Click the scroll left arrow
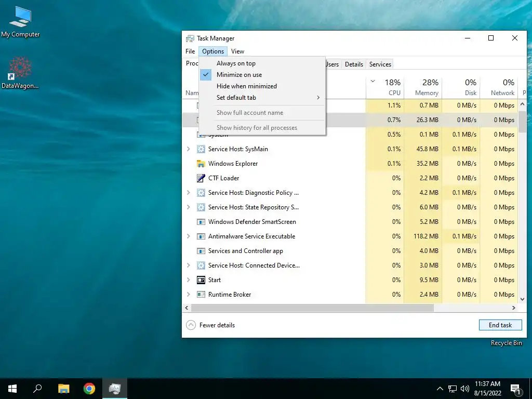 click(187, 308)
